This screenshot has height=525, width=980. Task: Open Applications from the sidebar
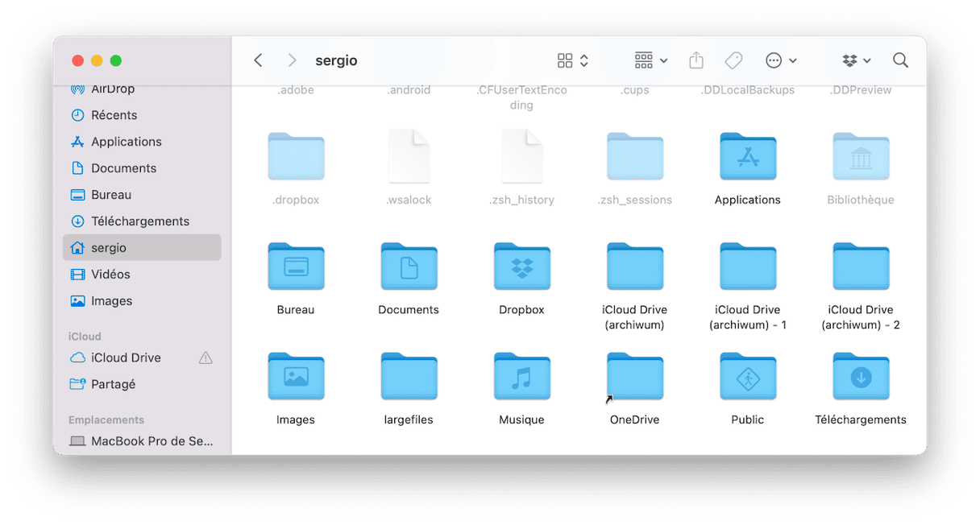tap(141, 142)
